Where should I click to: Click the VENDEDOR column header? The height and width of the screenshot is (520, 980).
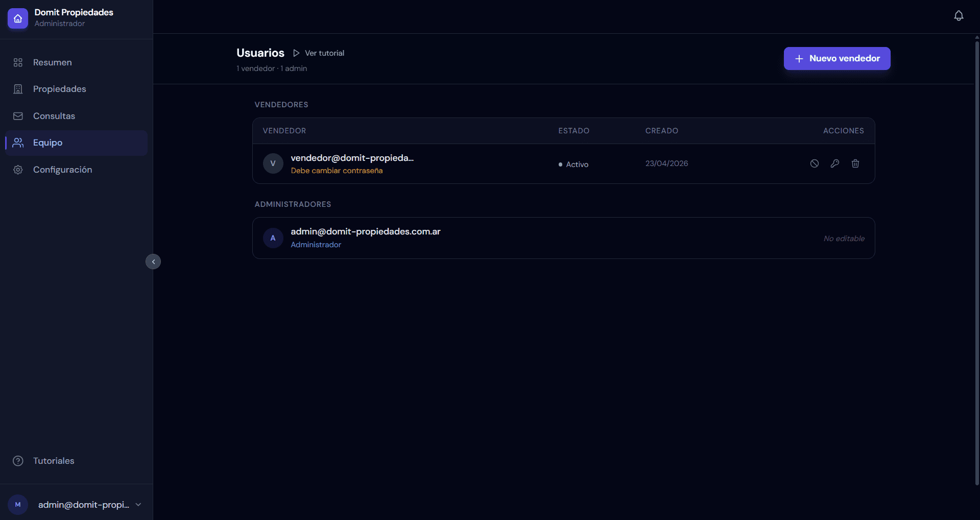(284, 131)
